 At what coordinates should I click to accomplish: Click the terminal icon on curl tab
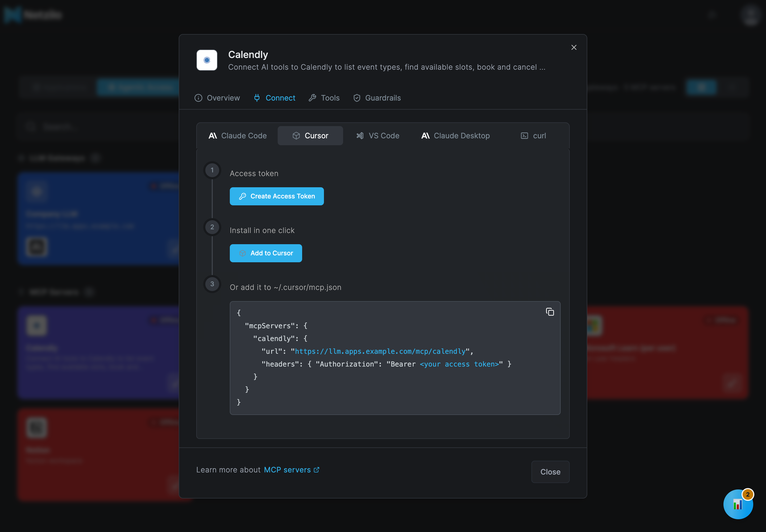524,136
